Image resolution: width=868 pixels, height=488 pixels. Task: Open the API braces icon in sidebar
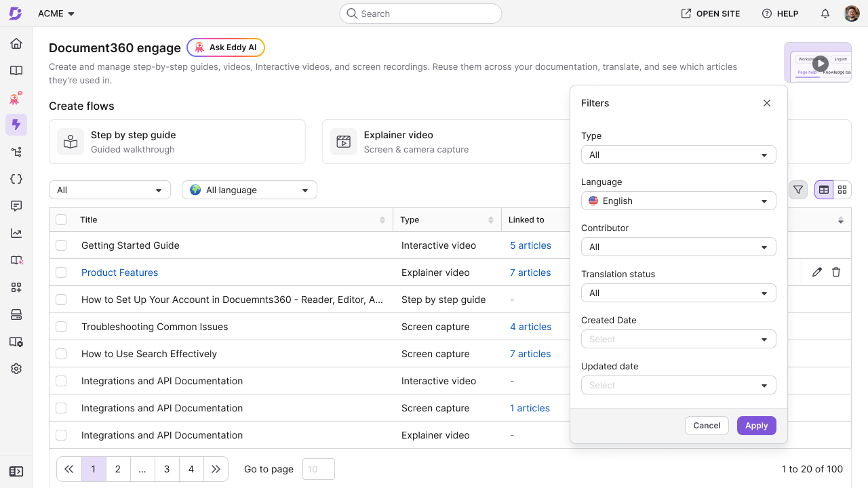(x=16, y=179)
